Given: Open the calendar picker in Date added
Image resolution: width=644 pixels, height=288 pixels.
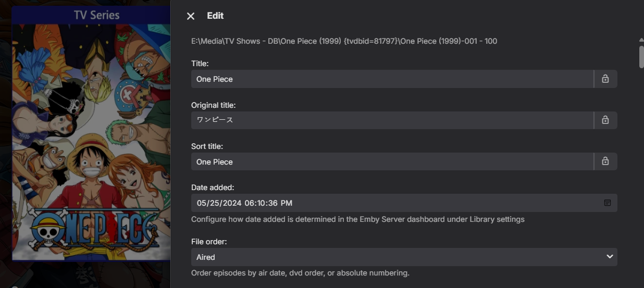Looking at the screenshot, I should tap(608, 203).
